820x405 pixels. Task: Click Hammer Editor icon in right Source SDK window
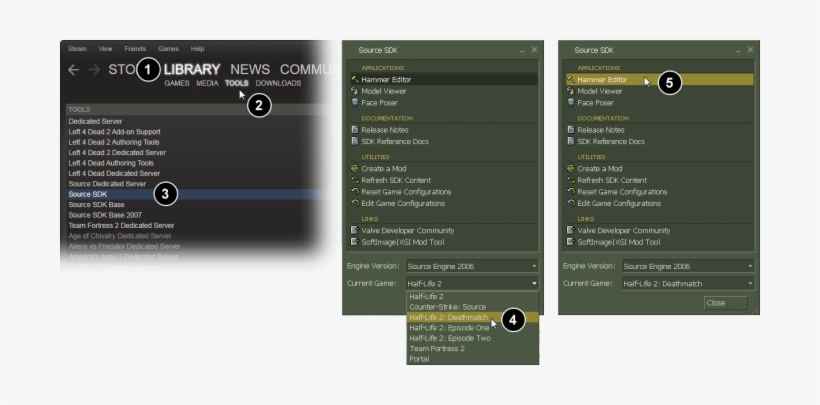(571, 80)
